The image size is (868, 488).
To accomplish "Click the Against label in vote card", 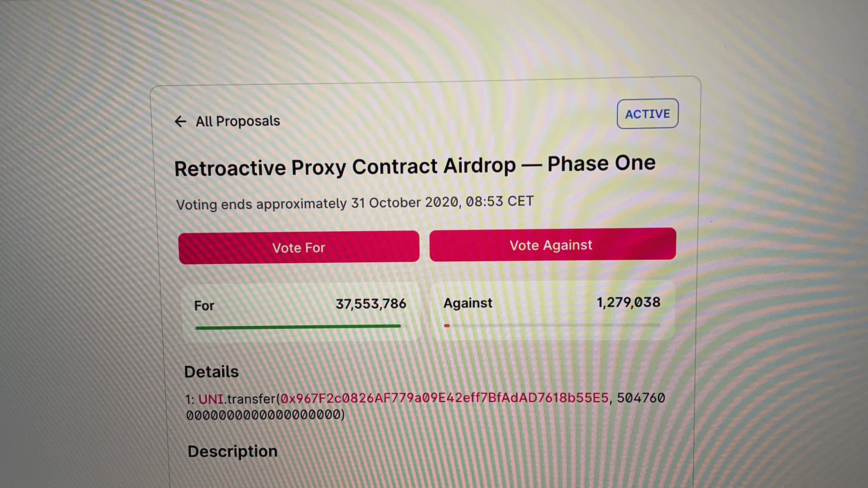I will 467,303.
